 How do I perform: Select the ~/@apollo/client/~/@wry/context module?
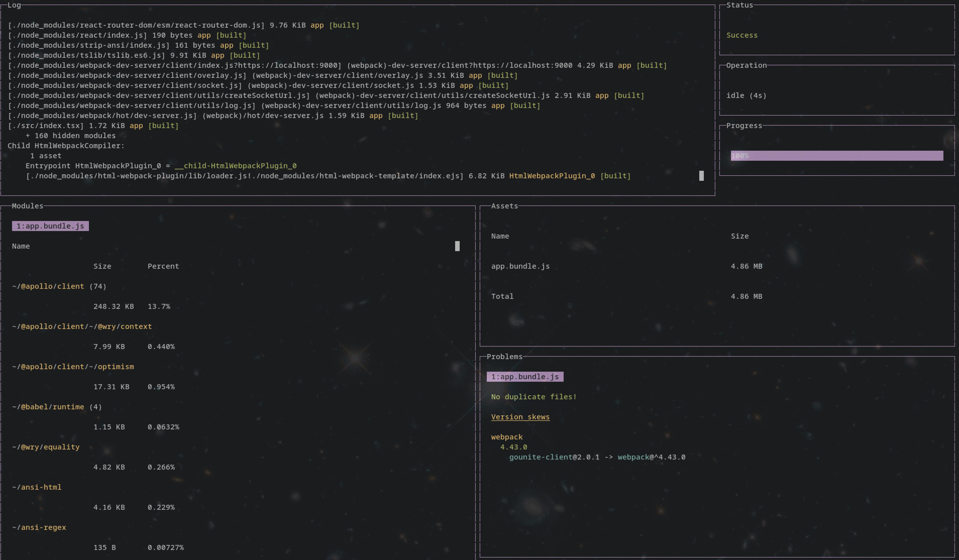82,326
